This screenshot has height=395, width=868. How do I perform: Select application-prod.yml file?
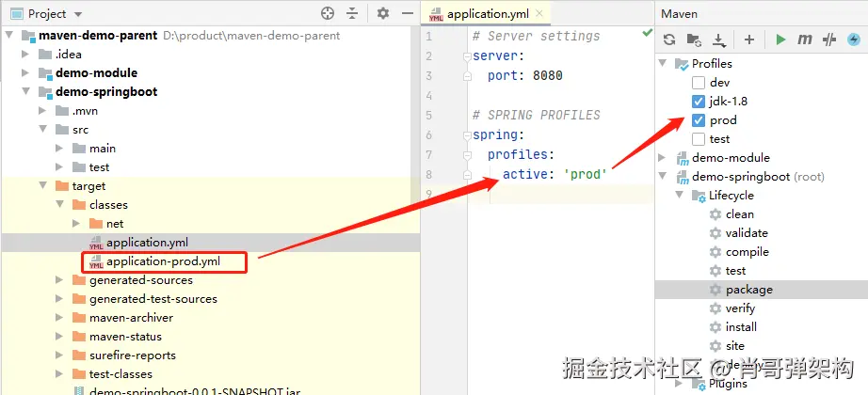click(163, 261)
